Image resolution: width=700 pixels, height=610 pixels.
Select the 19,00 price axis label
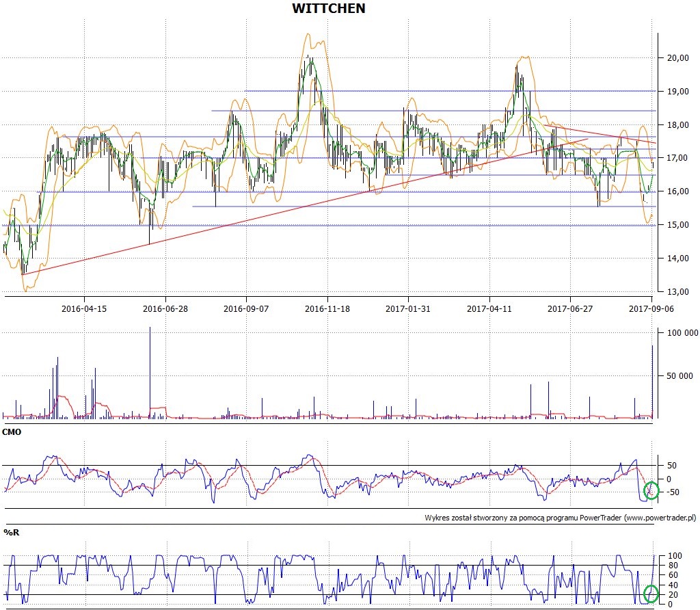(x=677, y=91)
